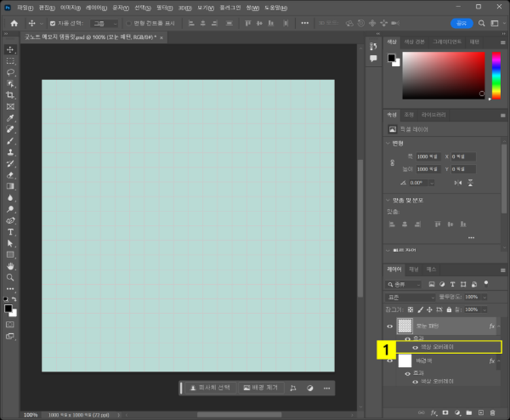The width and height of the screenshot is (510, 420).
Task: Switch to the 채널 tab
Action: coord(413,269)
